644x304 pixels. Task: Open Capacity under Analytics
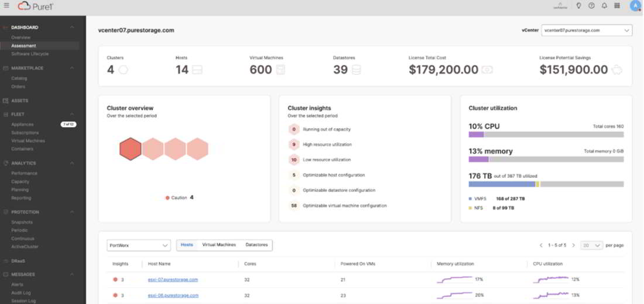click(x=20, y=181)
